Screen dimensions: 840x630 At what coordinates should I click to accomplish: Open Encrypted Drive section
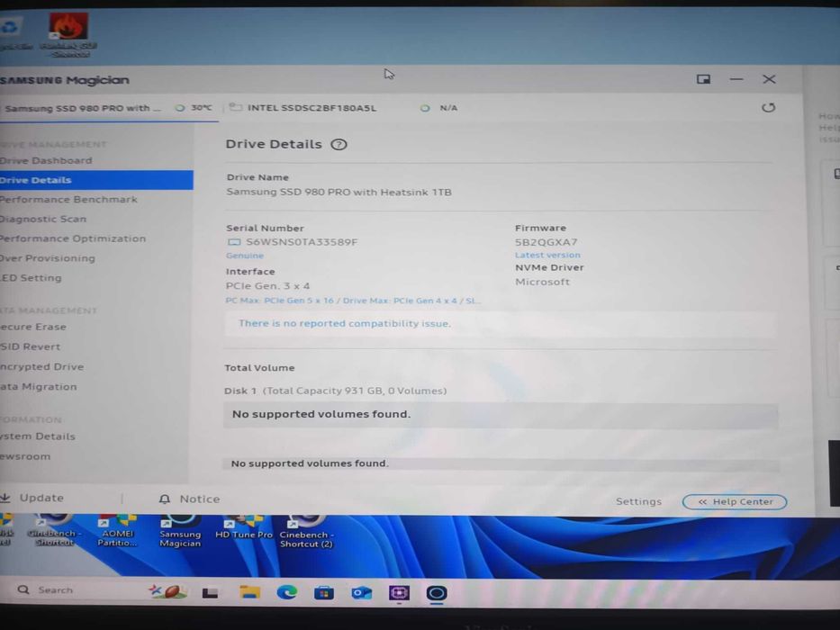pyautogui.click(x=41, y=367)
